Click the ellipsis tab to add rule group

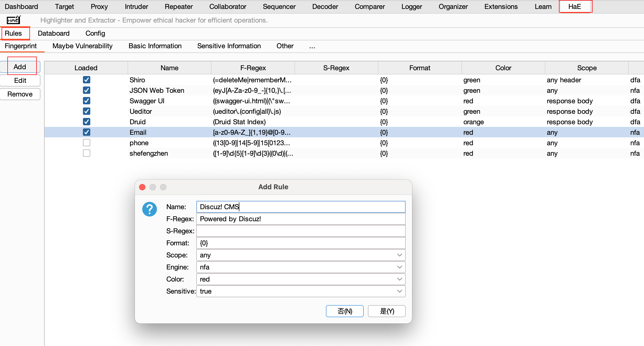click(x=312, y=46)
